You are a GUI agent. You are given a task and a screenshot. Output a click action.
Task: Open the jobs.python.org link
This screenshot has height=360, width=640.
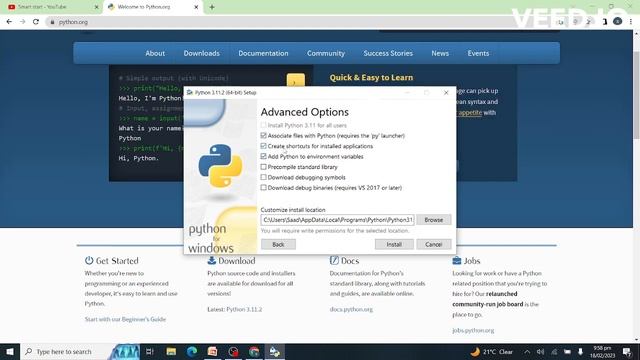click(473, 330)
